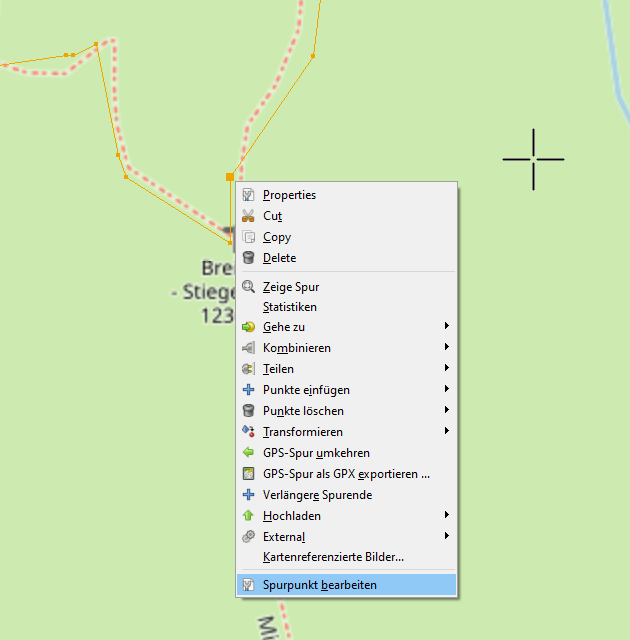
Task: Expand the Kombinieren submenu arrow
Action: point(447,347)
